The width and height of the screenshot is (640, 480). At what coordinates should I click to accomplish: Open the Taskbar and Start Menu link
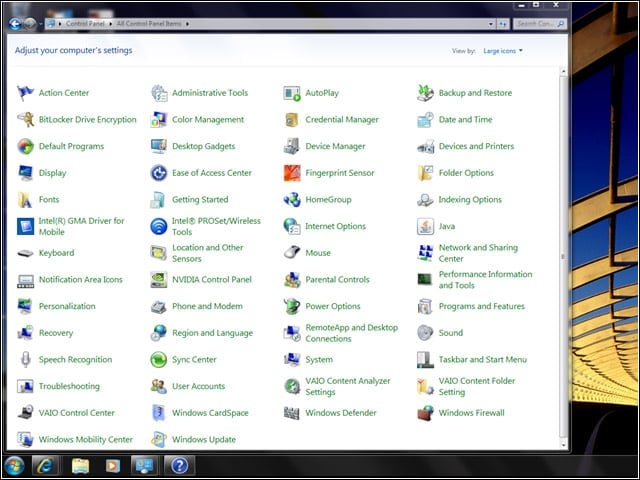482,360
